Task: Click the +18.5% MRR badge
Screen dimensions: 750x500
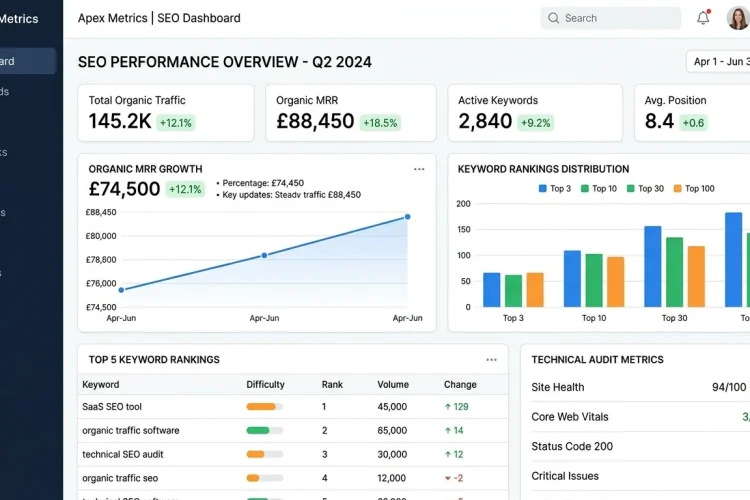Action: click(x=380, y=123)
